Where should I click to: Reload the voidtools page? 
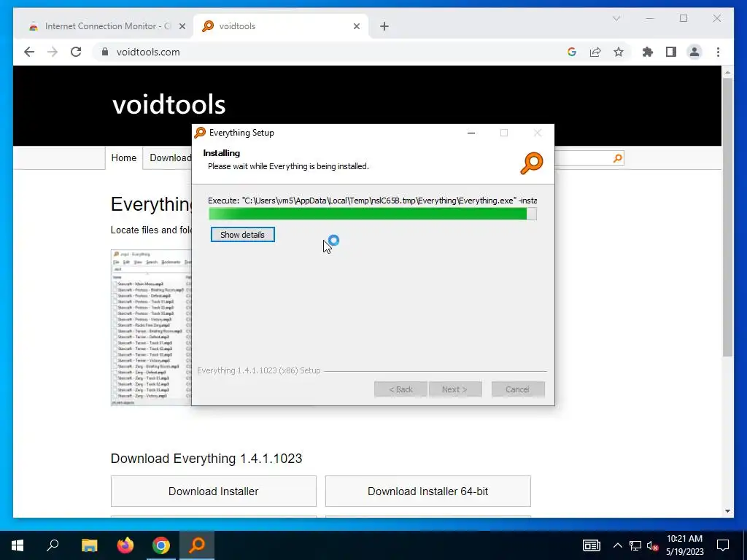pyautogui.click(x=76, y=52)
